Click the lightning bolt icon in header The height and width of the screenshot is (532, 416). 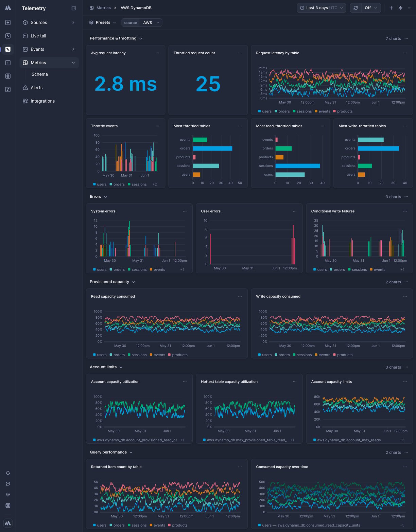400,8
